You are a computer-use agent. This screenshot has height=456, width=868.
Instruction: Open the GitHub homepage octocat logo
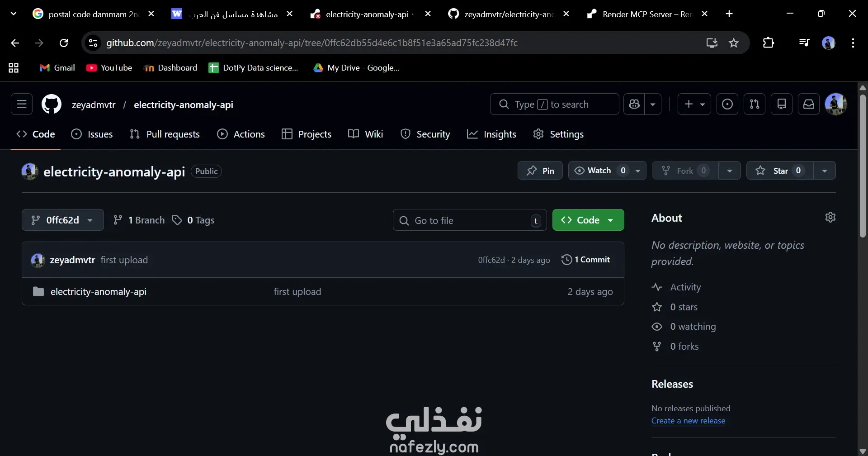pyautogui.click(x=52, y=104)
